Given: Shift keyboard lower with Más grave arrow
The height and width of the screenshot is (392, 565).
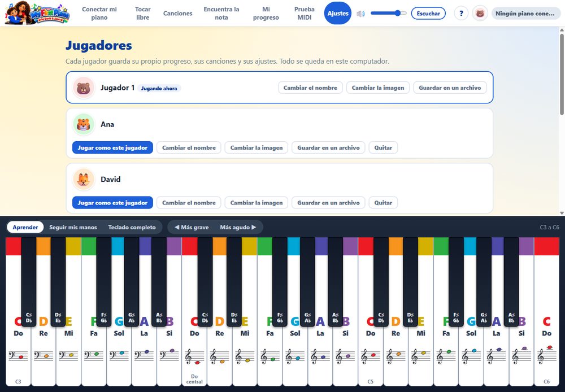Looking at the screenshot, I should (x=192, y=227).
